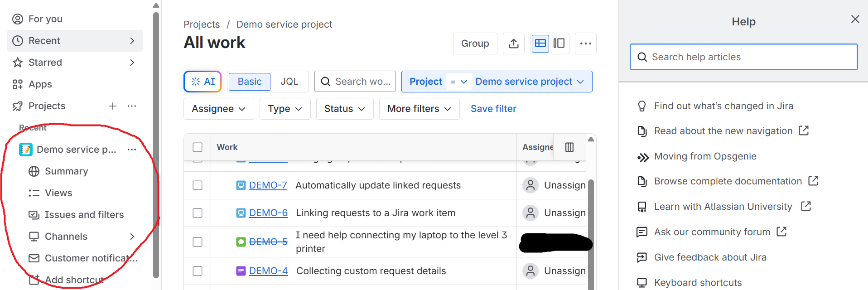Check the DEMO-5 row checkbox
This screenshot has width=868, height=290.
click(x=198, y=242)
